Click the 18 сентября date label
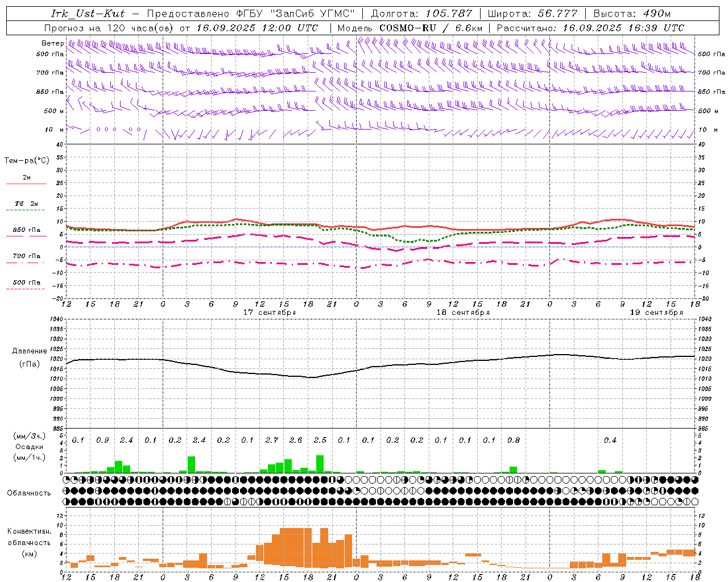The width and height of the screenshot is (728, 582). coord(463,313)
